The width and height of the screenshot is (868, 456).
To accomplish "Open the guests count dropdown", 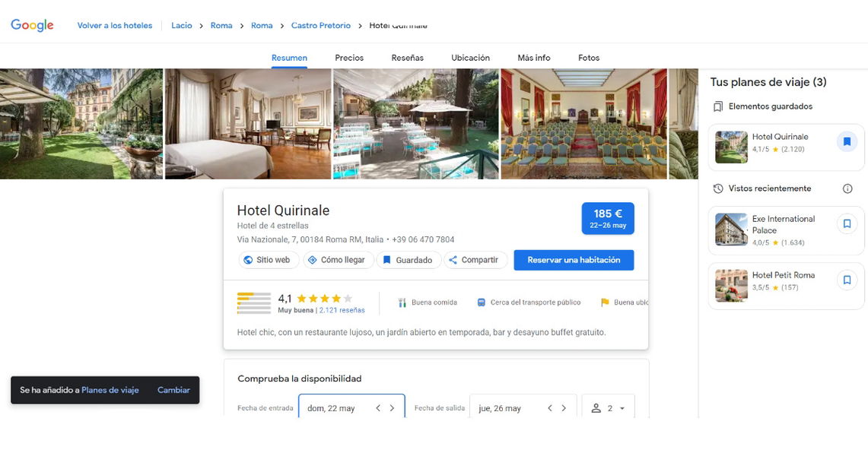I will pos(608,408).
